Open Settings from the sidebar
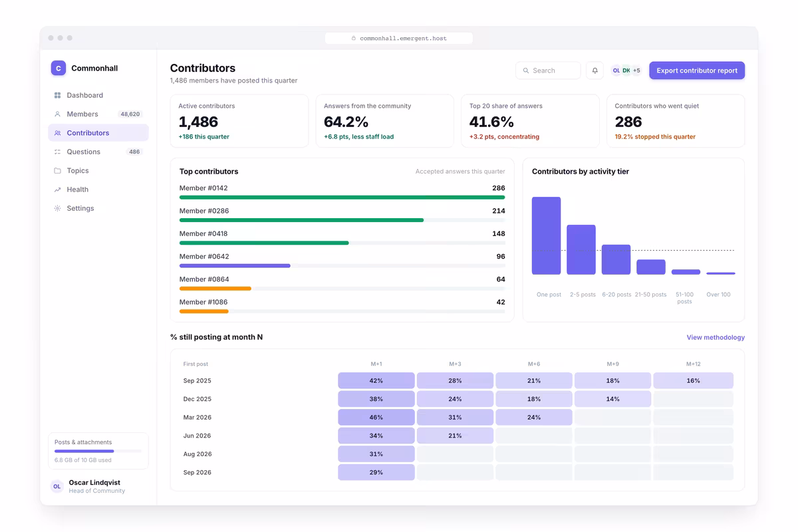 [x=98, y=208]
